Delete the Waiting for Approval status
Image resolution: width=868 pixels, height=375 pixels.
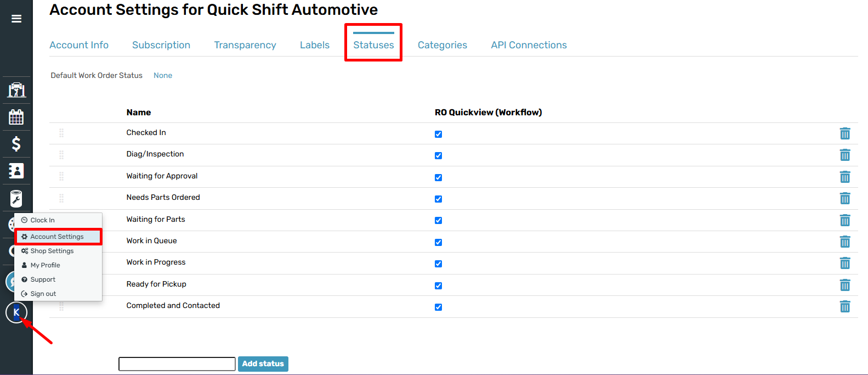point(845,177)
